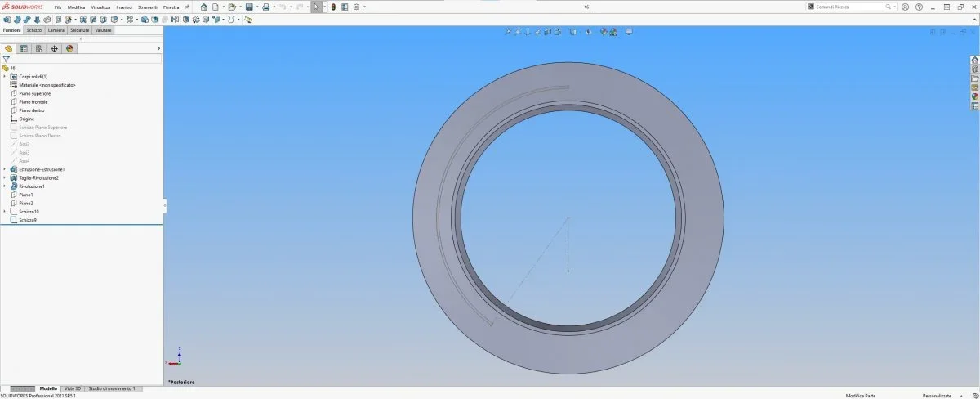Switch to the Viste 3D tab

tap(73, 388)
